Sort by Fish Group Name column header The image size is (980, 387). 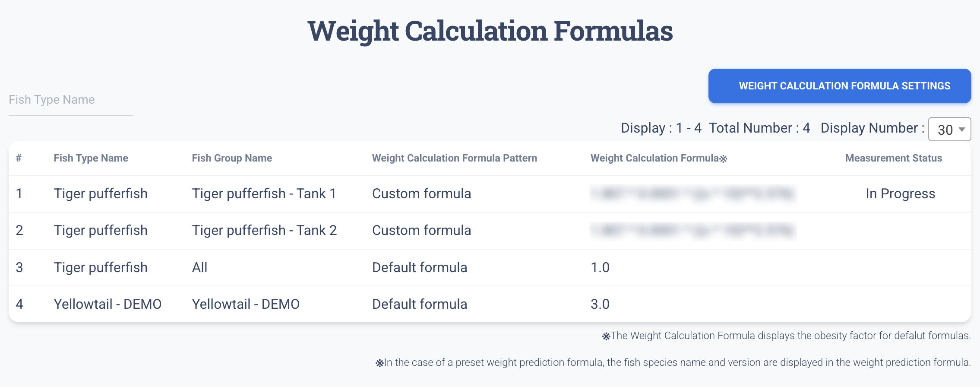[232, 158]
